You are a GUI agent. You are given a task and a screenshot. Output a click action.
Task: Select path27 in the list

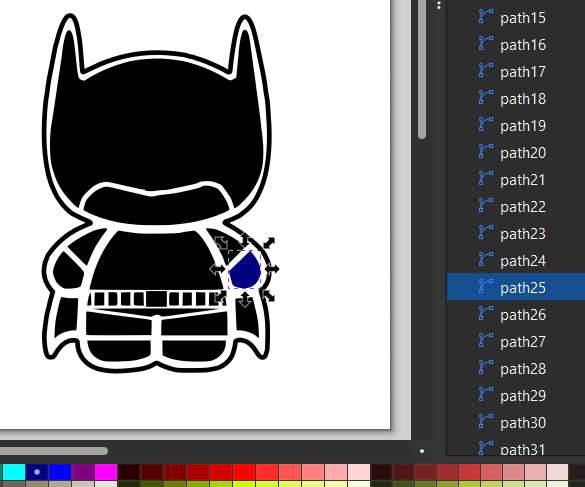click(x=516, y=342)
